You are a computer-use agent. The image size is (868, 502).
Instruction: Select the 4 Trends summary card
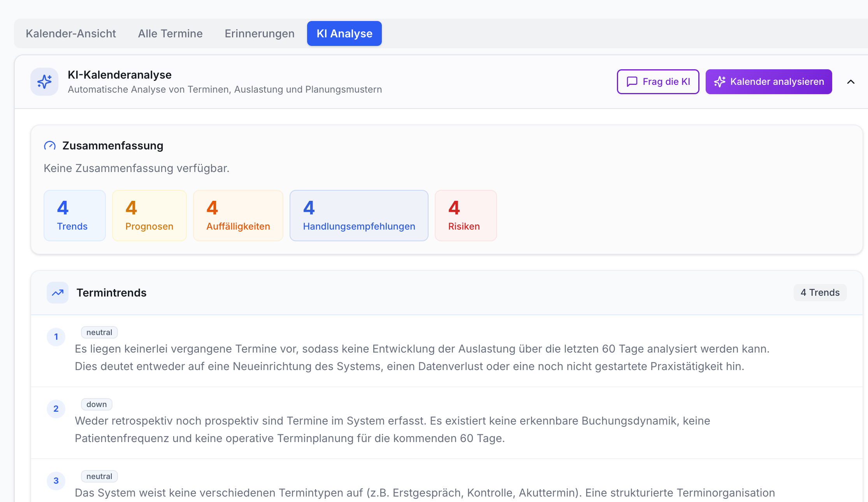coord(75,216)
